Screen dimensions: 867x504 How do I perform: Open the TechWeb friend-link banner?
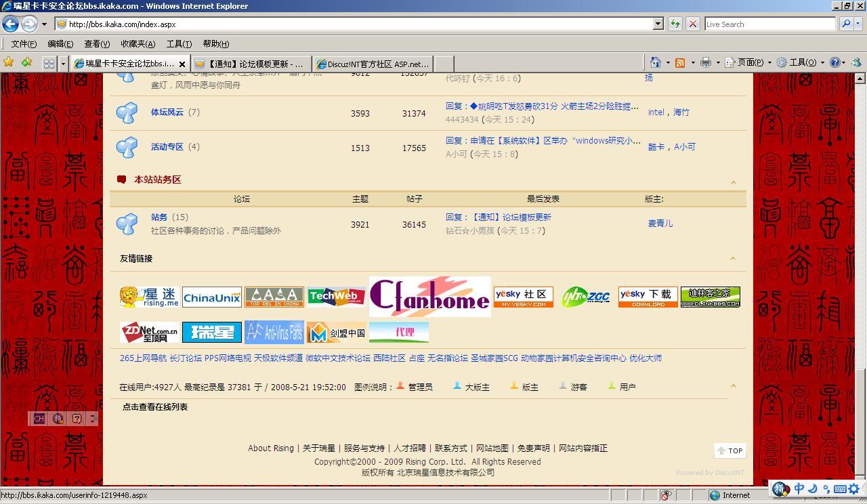[337, 297]
